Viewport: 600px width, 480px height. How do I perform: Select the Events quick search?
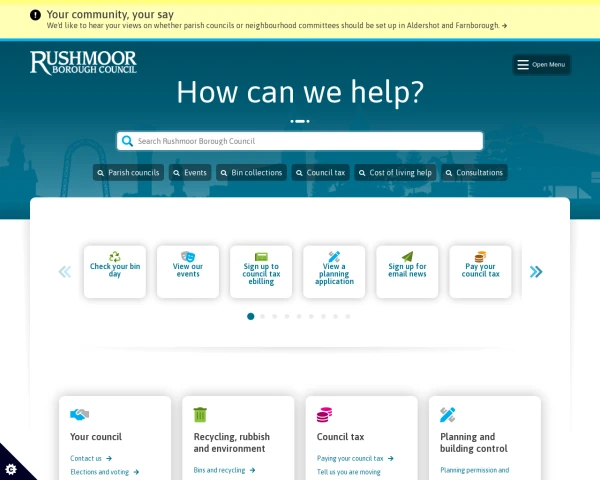(190, 173)
